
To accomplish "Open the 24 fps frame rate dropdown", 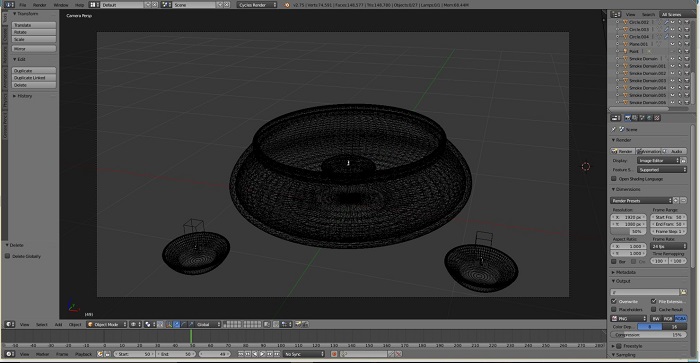I will pyautogui.click(x=668, y=246).
